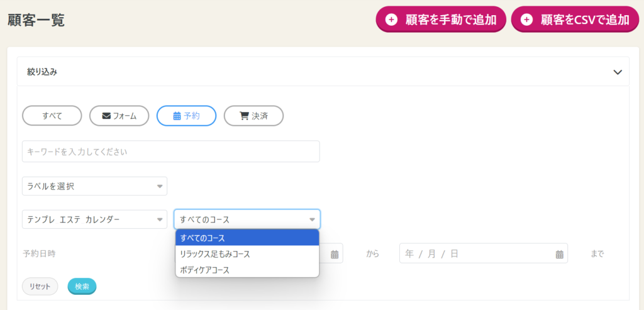This screenshot has width=644, height=310.
Task: Toggle the フォーム filter pill
Action: coord(119,116)
